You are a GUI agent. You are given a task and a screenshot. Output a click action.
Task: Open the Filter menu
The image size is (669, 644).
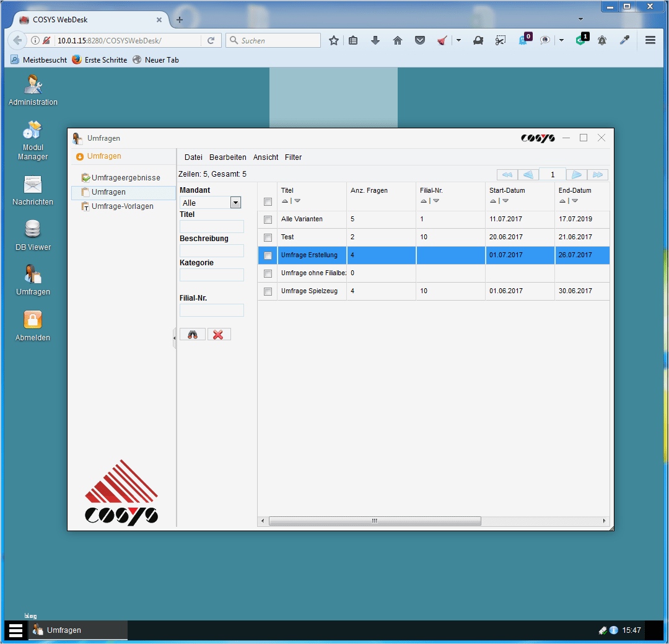tap(293, 157)
